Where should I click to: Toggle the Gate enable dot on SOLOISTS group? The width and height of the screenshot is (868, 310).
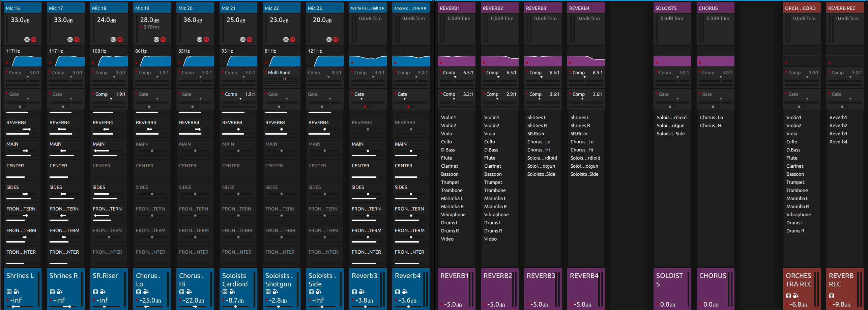click(656, 93)
